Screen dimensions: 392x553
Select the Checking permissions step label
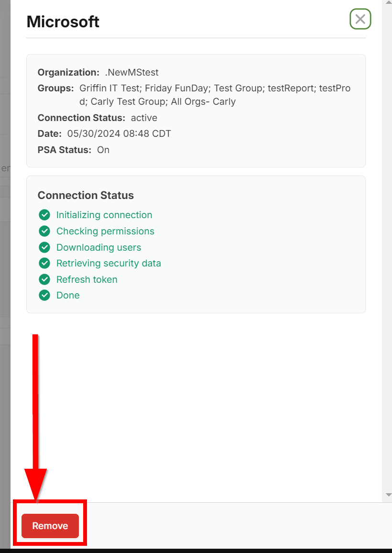point(105,231)
